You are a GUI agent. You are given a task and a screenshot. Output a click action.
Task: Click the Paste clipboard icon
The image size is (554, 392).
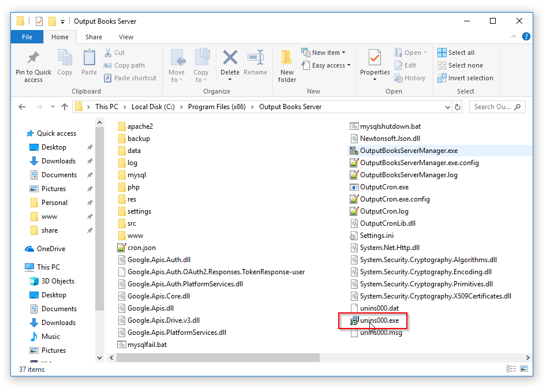coord(89,58)
